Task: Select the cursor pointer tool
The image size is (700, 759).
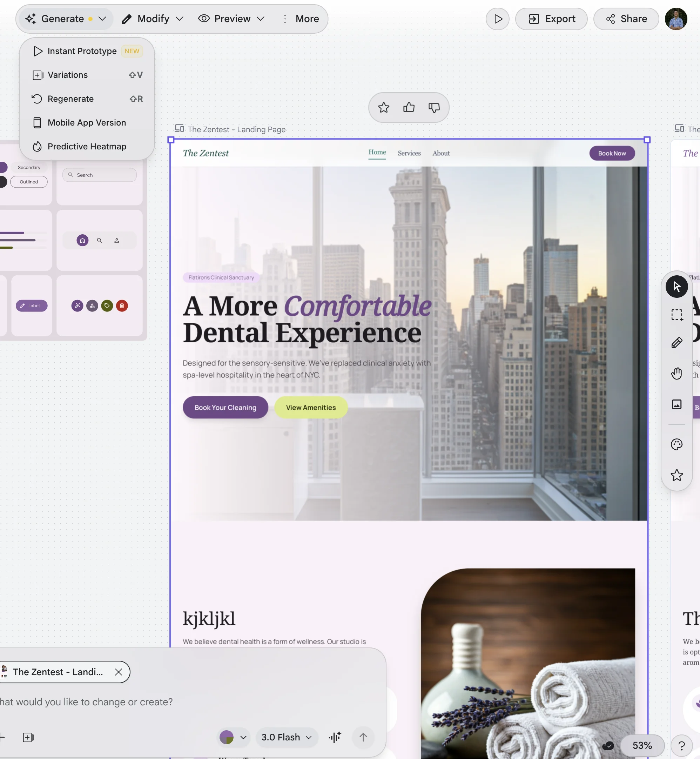Action: pyautogui.click(x=677, y=287)
